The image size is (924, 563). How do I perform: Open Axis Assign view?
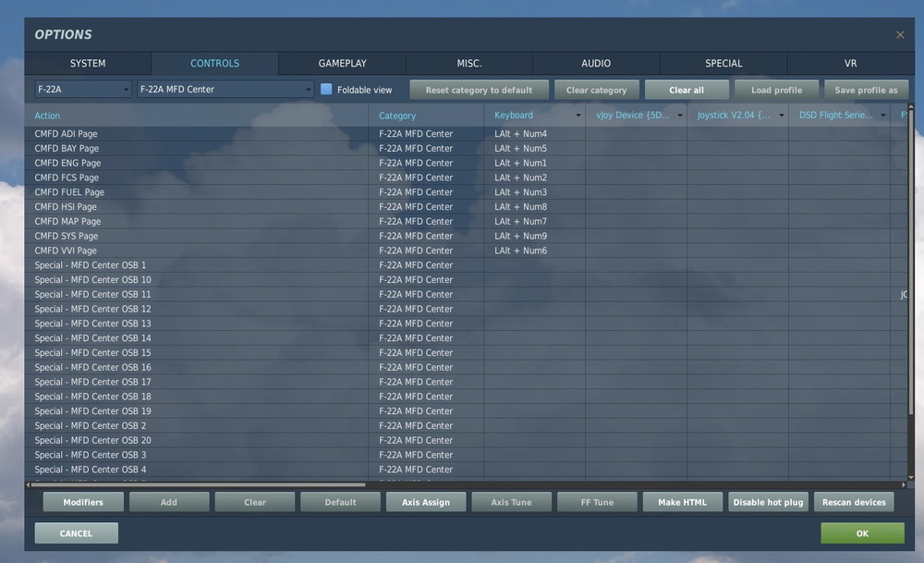pos(426,502)
